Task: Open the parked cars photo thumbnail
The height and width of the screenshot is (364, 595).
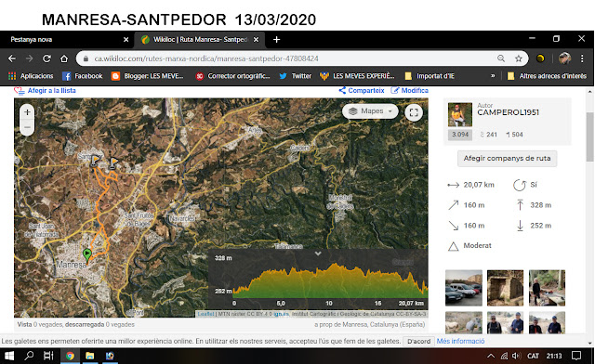Action: 464,288
